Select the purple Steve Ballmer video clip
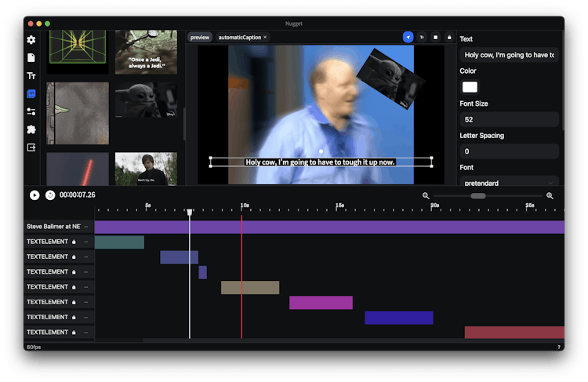Image resolution: width=588 pixels, height=382 pixels. click(329, 227)
